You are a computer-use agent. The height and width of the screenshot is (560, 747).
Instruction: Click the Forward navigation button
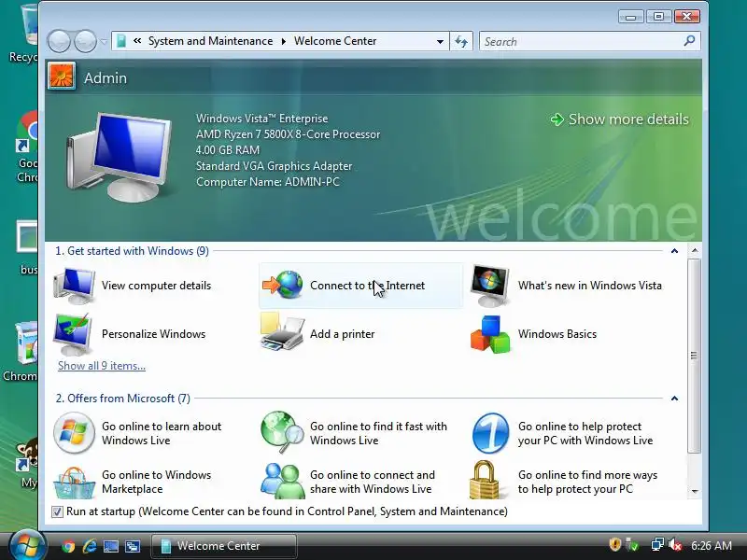point(85,41)
